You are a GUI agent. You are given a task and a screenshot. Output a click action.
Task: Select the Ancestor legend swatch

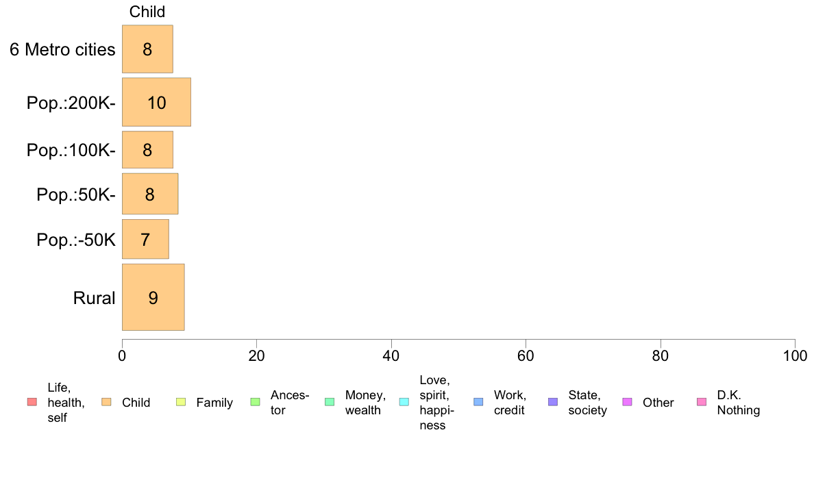255,402
